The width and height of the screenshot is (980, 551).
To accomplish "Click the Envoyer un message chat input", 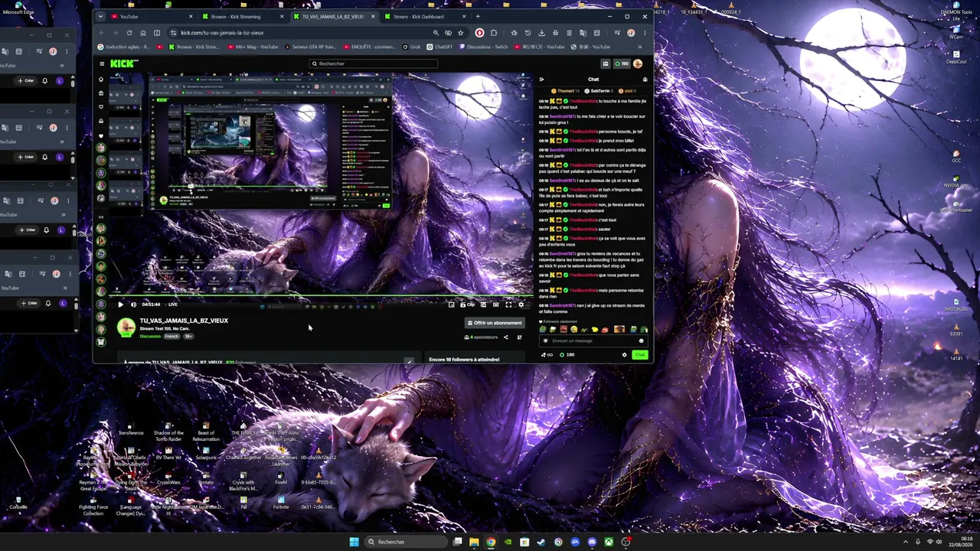I will 594,341.
